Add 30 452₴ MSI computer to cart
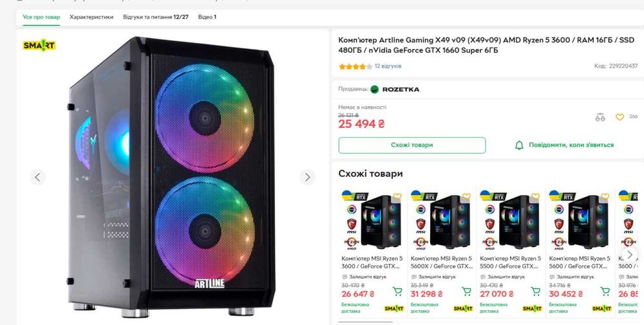The width and height of the screenshot is (644, 325). tap(605, 292)
